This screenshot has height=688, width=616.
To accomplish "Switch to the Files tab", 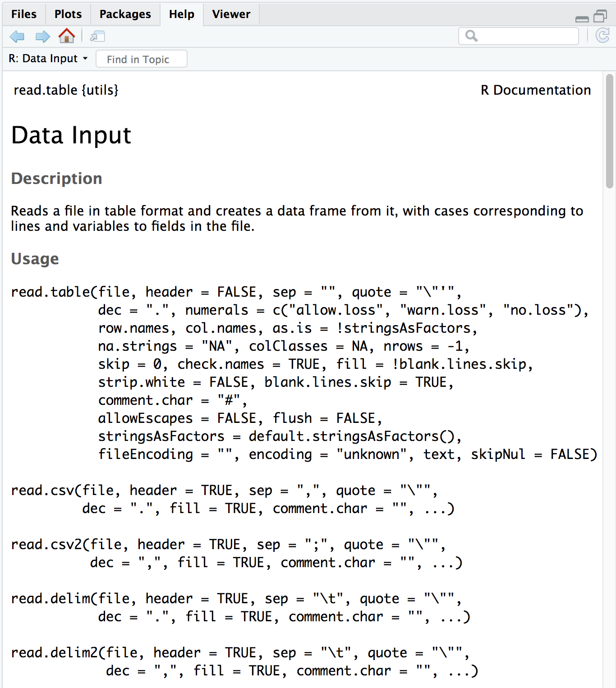I will [x=24, y=14].
